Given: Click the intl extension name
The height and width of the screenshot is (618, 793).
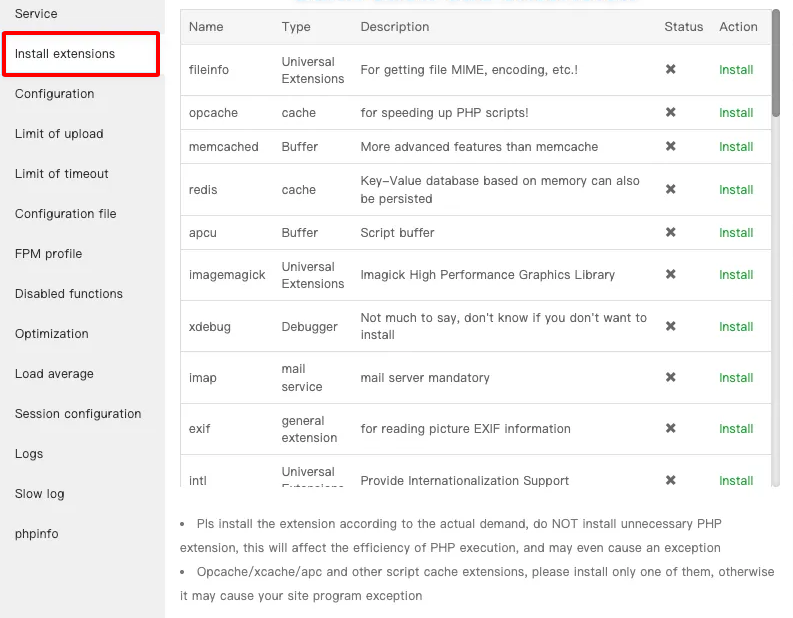Looking at the screenshot, I should pos(197,480).
